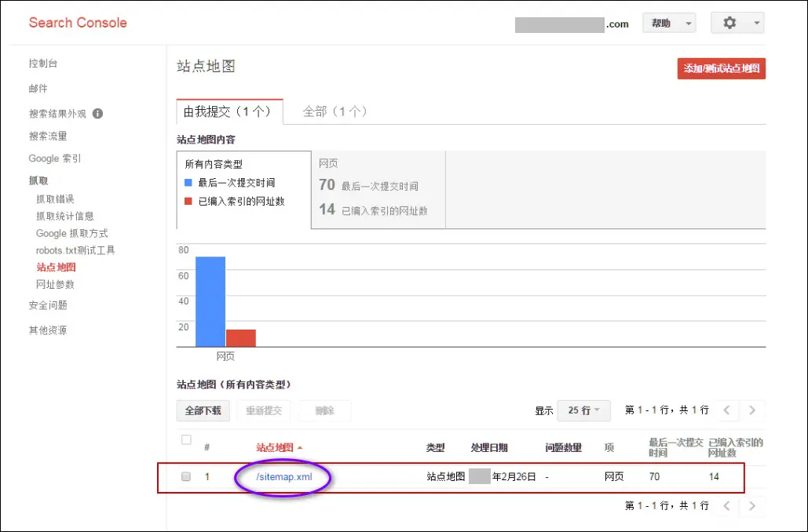Select the 由我提交（1 个） tab
The height and width of the screenshot is (532, 808).
(x=229, y=111)
